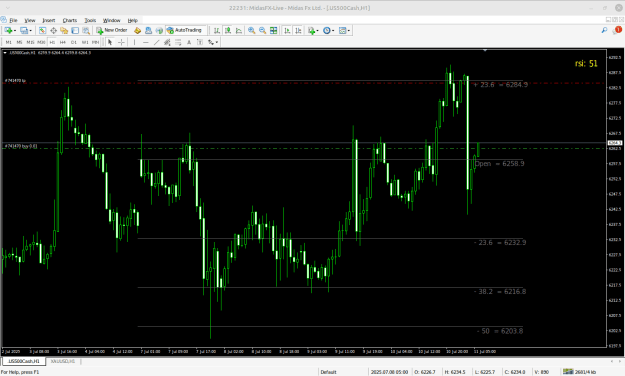Open the Help menu
Screen dimensions: 625x376
(133, 20)
